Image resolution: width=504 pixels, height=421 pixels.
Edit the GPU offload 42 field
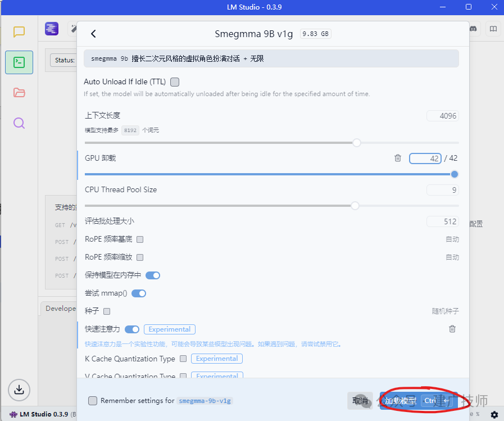[x=425, y=159]
